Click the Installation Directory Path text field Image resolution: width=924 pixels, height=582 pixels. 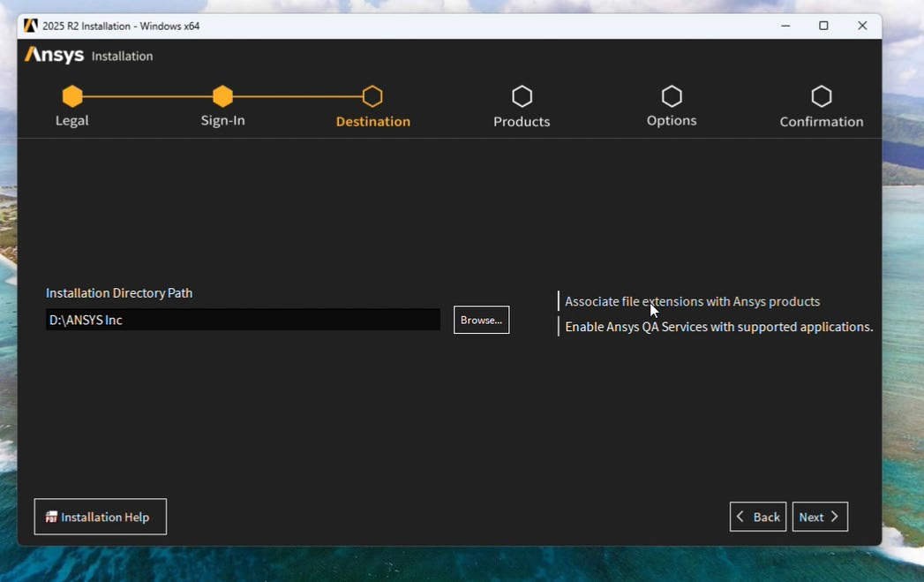pyautogui.click(x=243, y=320)
